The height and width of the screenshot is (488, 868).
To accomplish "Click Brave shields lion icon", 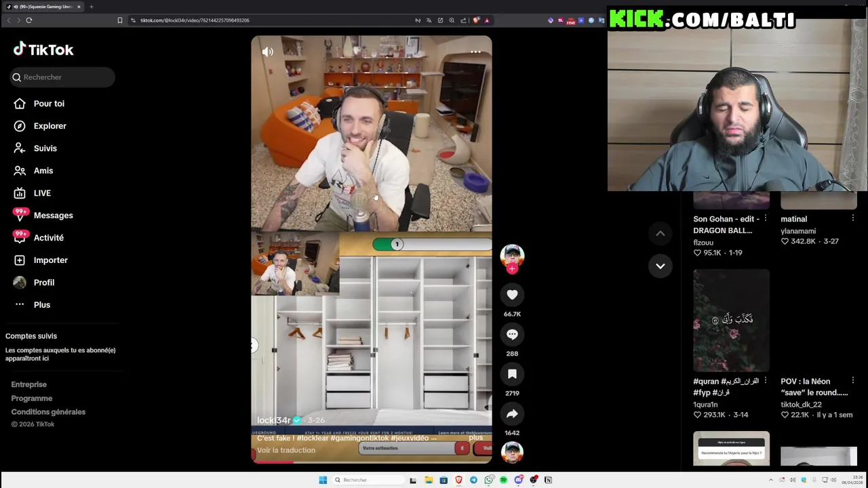I will 476,20.
